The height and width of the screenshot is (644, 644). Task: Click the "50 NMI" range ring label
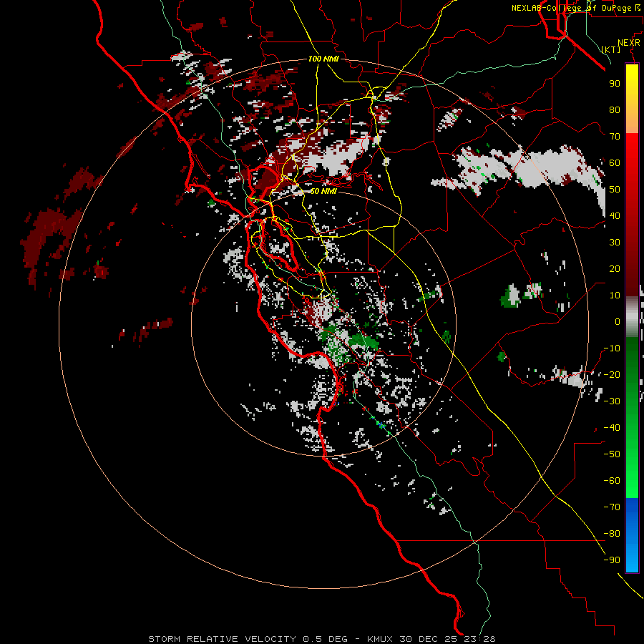click(x=323, y=191)
